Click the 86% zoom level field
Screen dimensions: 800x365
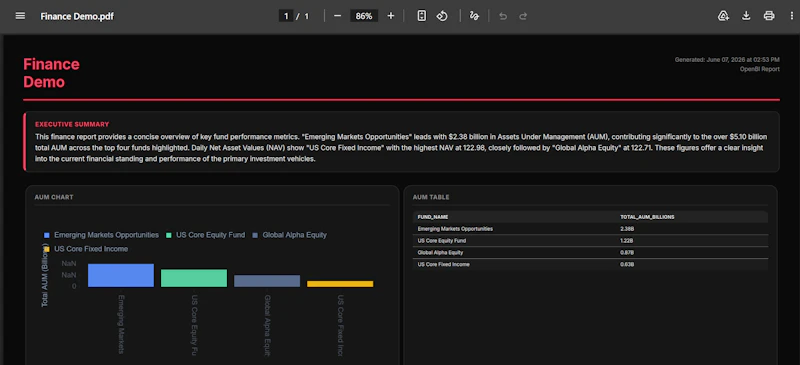(364, 16)
